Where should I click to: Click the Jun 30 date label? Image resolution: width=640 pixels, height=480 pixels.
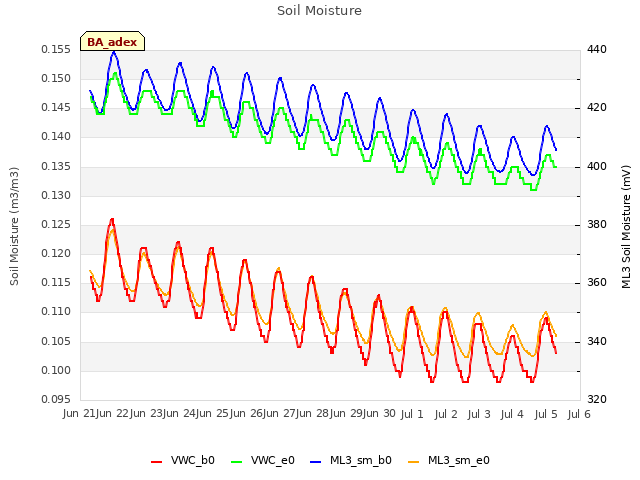coord(380,414)
